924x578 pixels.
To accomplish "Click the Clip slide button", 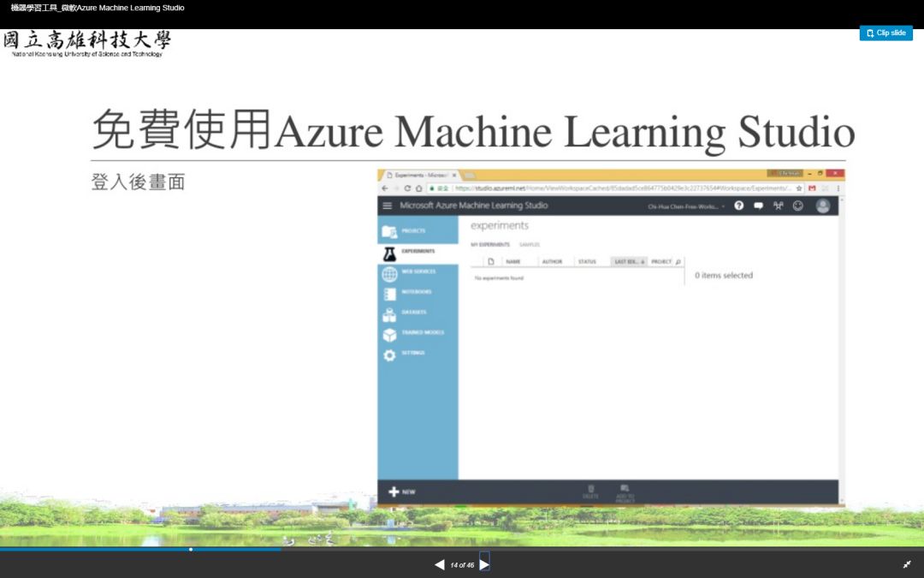I will click(885, 33).
